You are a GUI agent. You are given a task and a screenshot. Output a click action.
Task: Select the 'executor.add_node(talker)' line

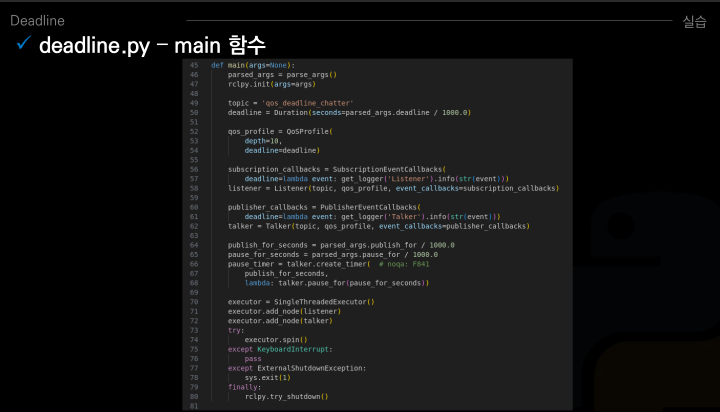(280, 321)
